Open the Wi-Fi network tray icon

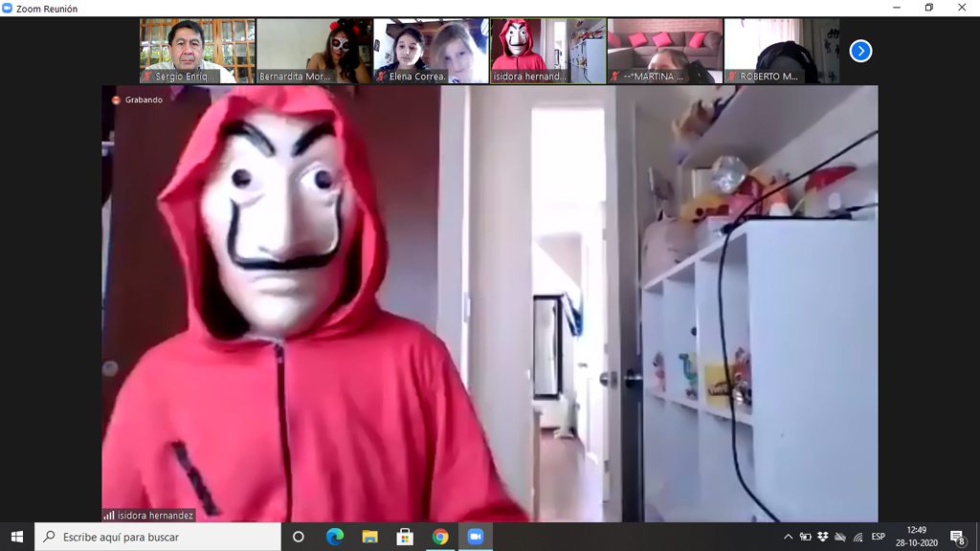tap(857, 537)
